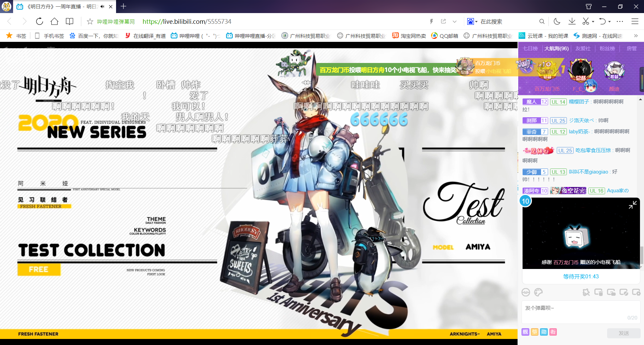Click clear chat screen trash icon

click(x=598, y=292)
